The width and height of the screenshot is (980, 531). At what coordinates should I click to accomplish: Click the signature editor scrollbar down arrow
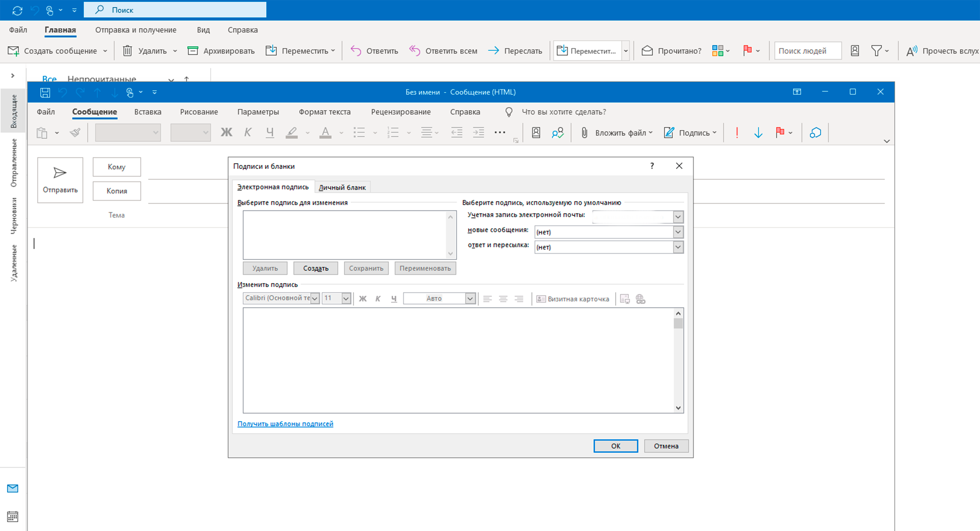pyautogui.click(x=678, y=408)
